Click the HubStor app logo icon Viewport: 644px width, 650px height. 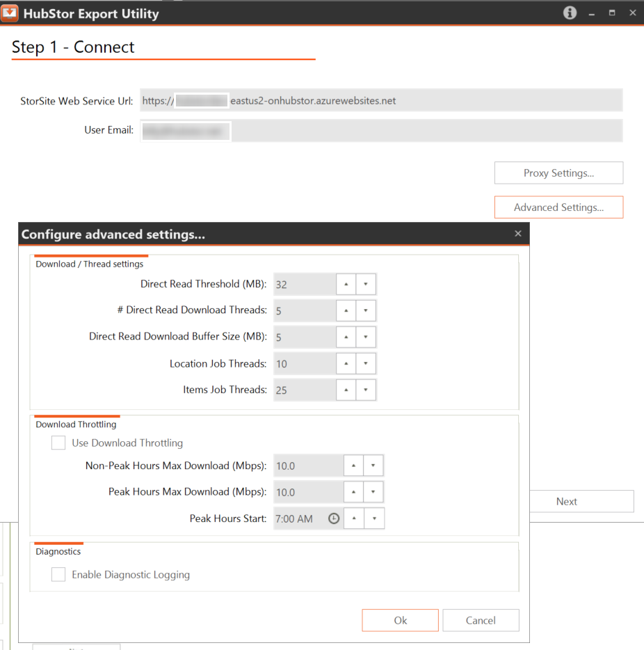[x=9, y=13]
